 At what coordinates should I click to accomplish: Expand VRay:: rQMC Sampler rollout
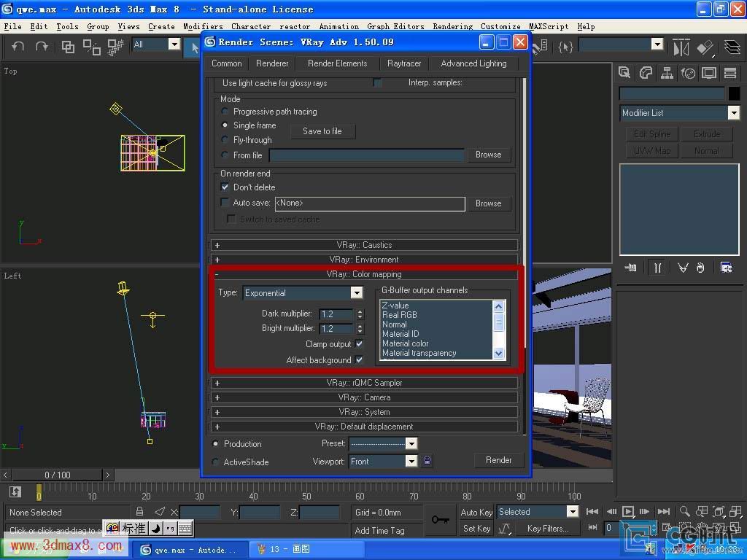[365, 382]
